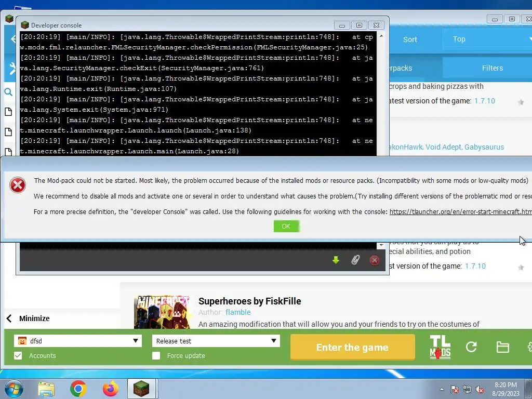The width and height of the screenshot is (532, 399).
Task: Click the paperclip attach icon in console
Action: point(355,260)
